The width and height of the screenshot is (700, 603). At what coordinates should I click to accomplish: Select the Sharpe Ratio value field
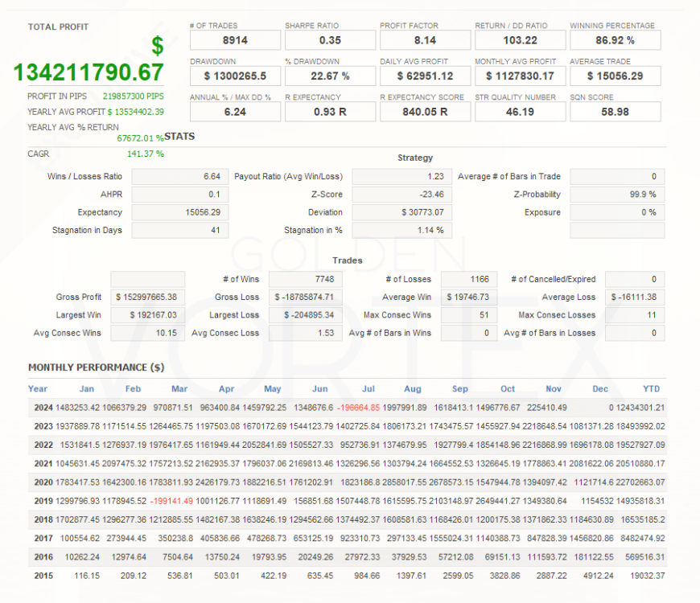(x=330, y=40)
